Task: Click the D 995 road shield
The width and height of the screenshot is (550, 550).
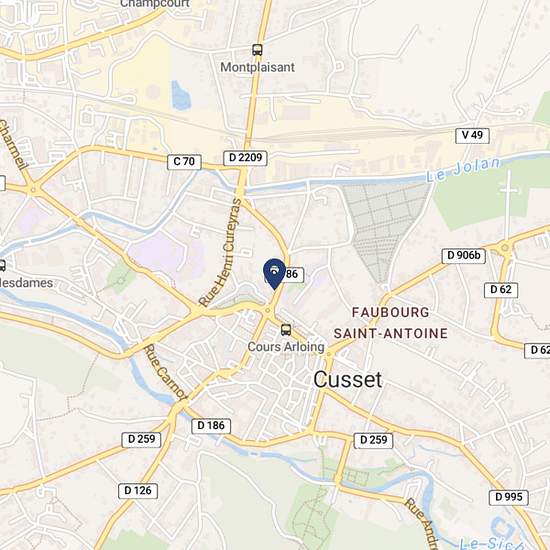Action: (509, 497)
